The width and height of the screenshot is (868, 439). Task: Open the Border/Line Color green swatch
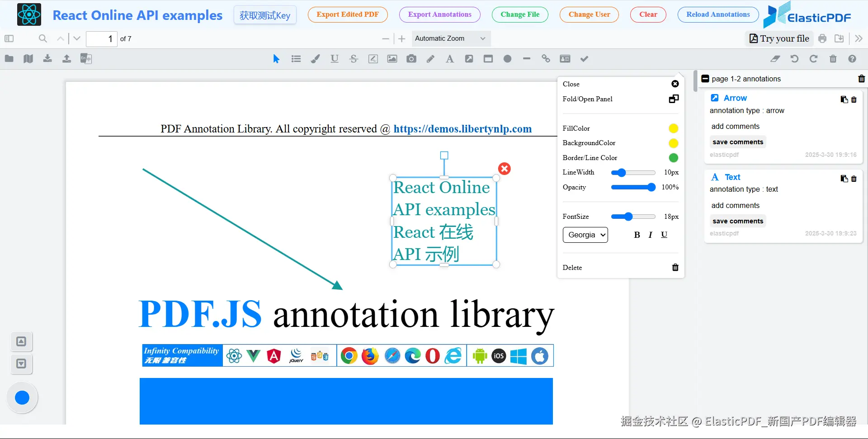pyautogui.click(x=674, y=158)
